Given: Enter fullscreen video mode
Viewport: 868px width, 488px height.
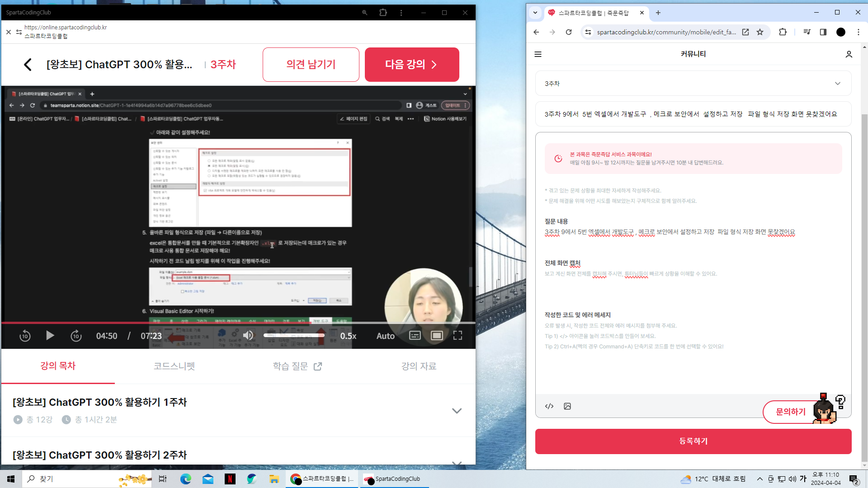Looking at the screenshot, I should coord(458,335).
